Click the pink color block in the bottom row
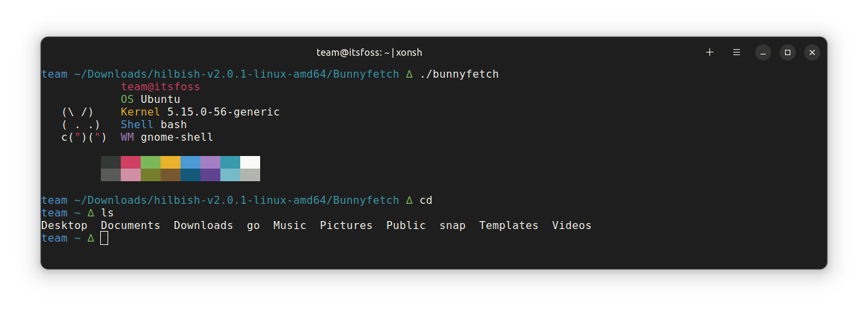 click(x=131, y=175)
